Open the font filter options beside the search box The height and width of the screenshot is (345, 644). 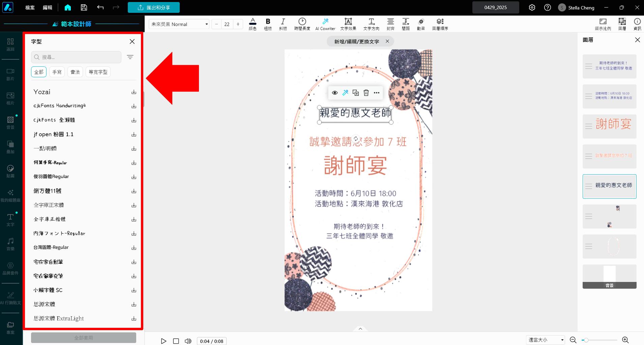130,57
